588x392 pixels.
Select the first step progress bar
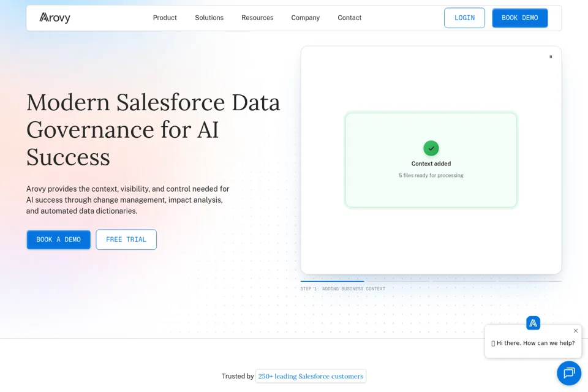pyautogui.click(x=332, y=281)
